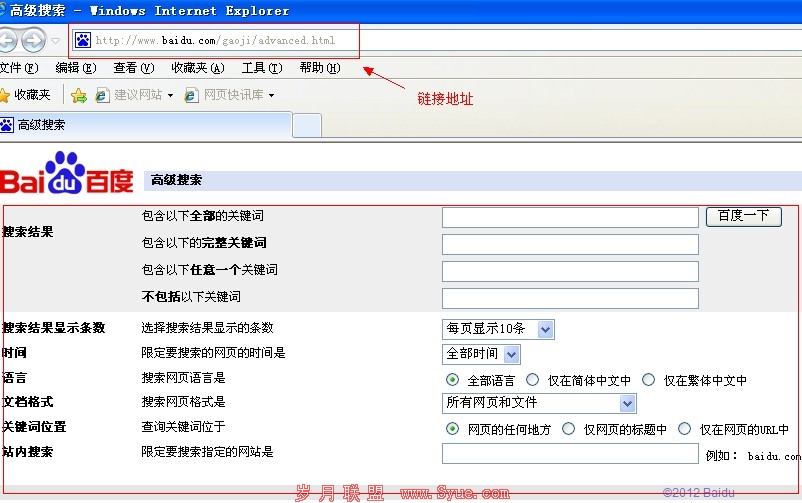Image resolution: width=802 pixels, height=503 pixels.
Task: Click the add-to-favorites star with green arrow
Action: 78,95
